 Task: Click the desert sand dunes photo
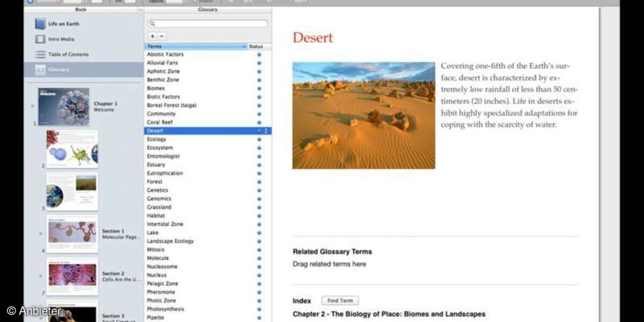pyautogui.click(x=364, y=115)
